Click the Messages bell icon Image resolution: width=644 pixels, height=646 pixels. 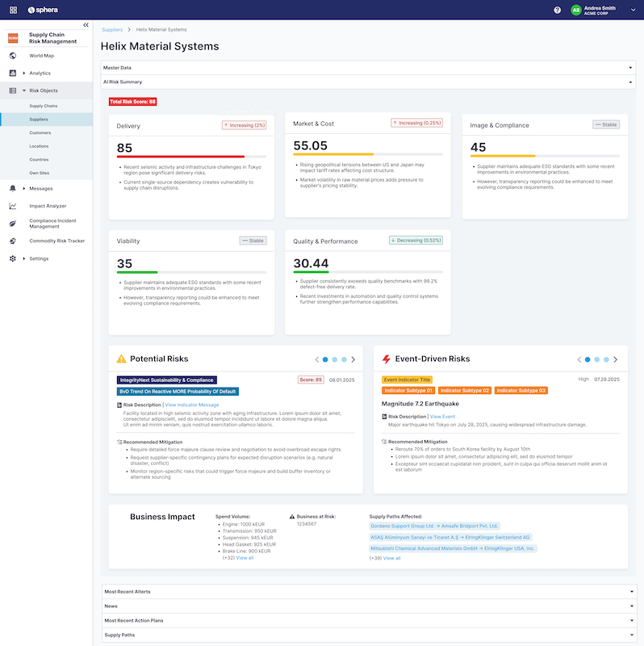[x=13, y=188]
